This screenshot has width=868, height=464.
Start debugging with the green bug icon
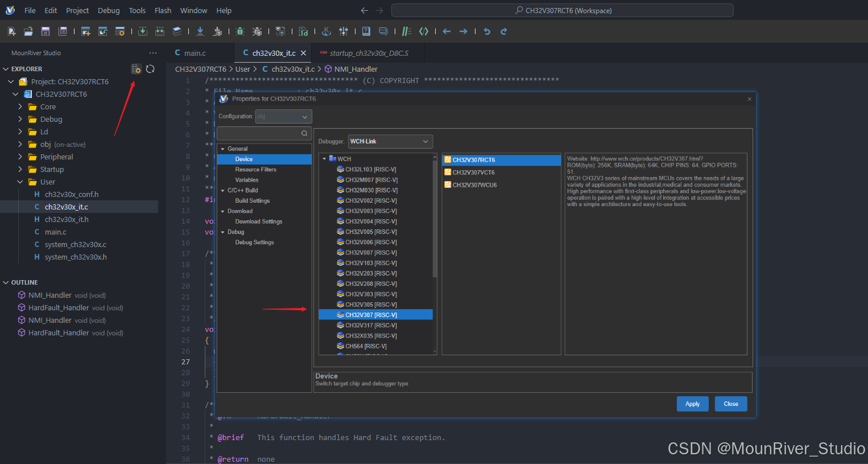coord(240,31)
